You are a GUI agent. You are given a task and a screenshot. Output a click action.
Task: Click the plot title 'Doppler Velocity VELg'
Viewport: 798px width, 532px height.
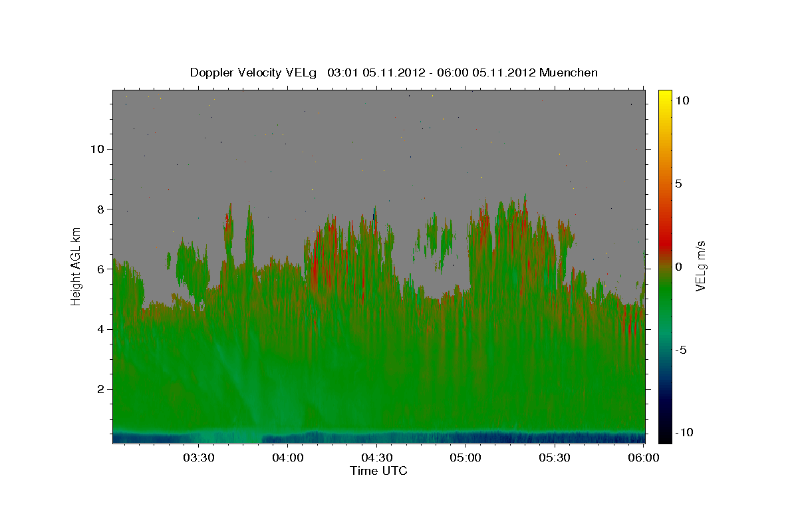(x=253, y=72)
